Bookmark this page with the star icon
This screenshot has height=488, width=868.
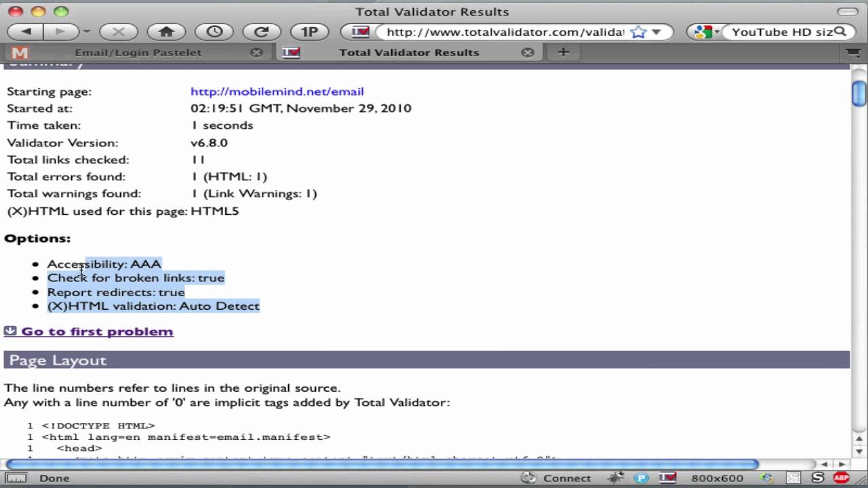coord(637,32)
